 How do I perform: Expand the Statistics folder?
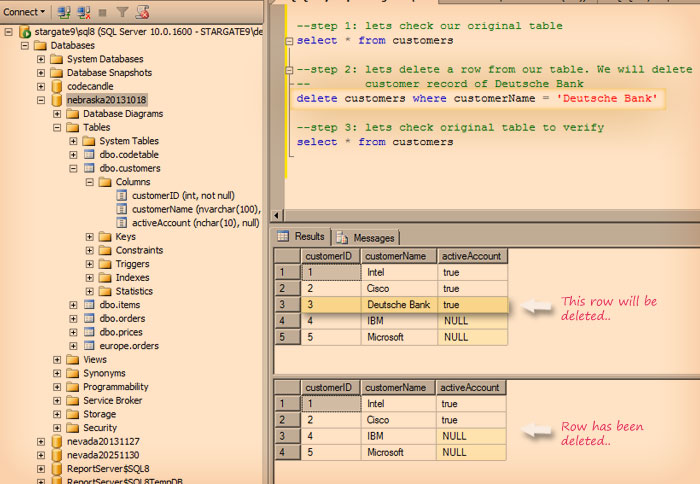(x=89, y=292)
